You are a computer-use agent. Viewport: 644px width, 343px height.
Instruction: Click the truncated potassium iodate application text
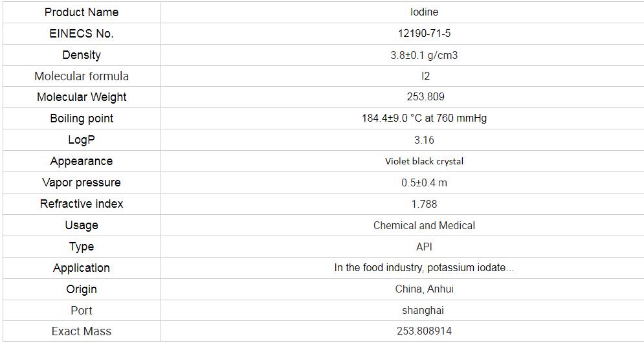point(424,268)
